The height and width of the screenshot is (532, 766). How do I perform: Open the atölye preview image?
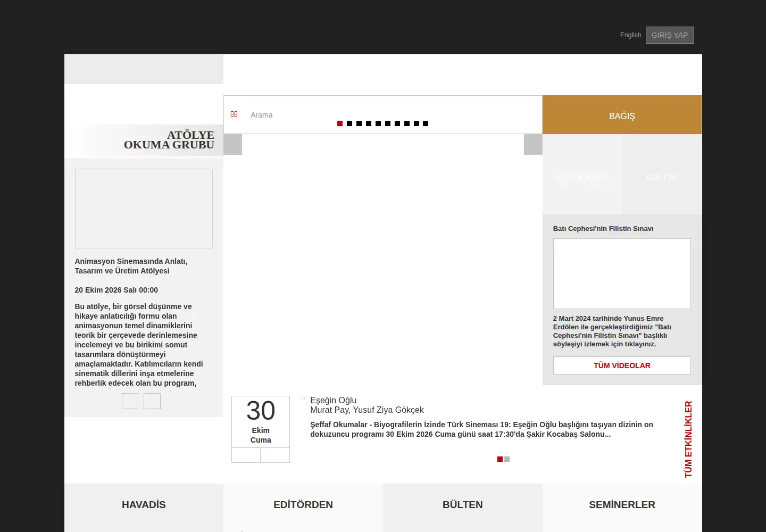point(144,209)
